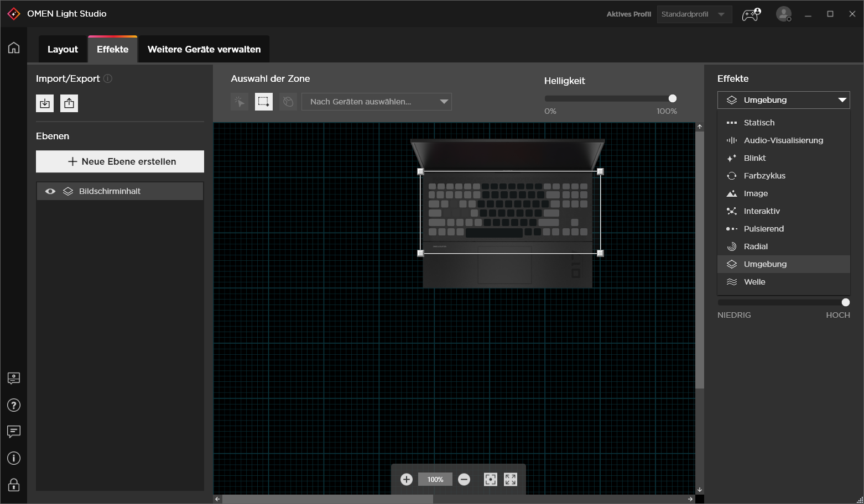Choose the Farbzyklus effect from list
Screen dimensions: 864x504
764,176
